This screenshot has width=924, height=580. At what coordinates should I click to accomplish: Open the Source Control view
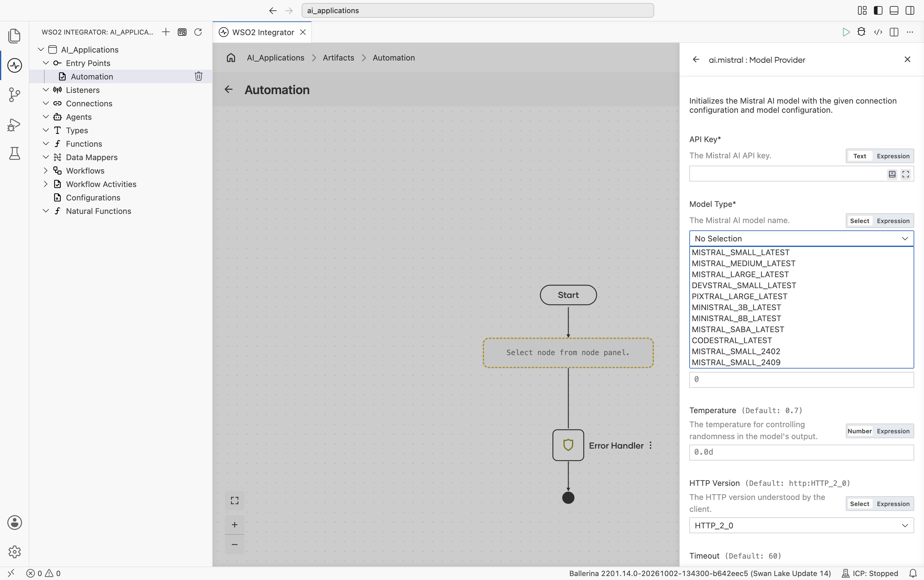click(14, 95)
